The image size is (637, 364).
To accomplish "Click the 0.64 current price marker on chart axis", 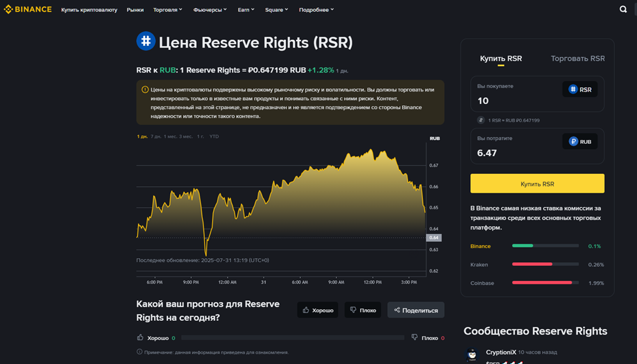I will (x=434, y=238).
